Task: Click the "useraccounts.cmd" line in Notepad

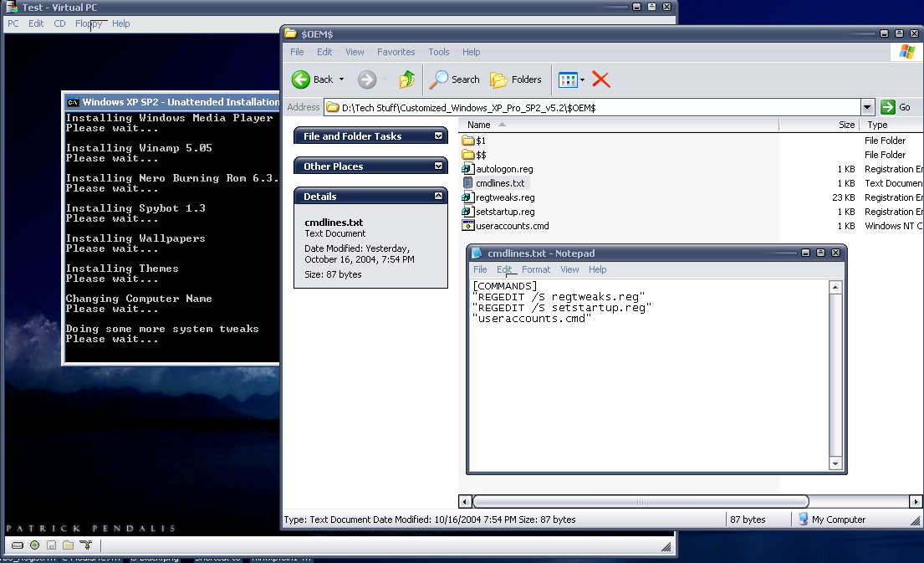Action: coord(532,319)
